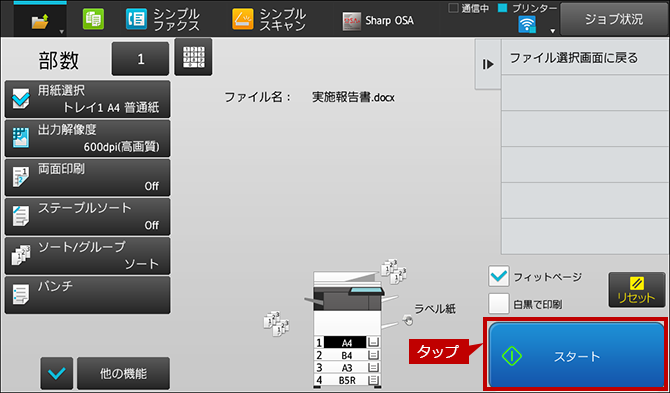670x393 pixels.
Task: Tap the output tray sorted pages icon top right of machine
Action: point(394,273)
